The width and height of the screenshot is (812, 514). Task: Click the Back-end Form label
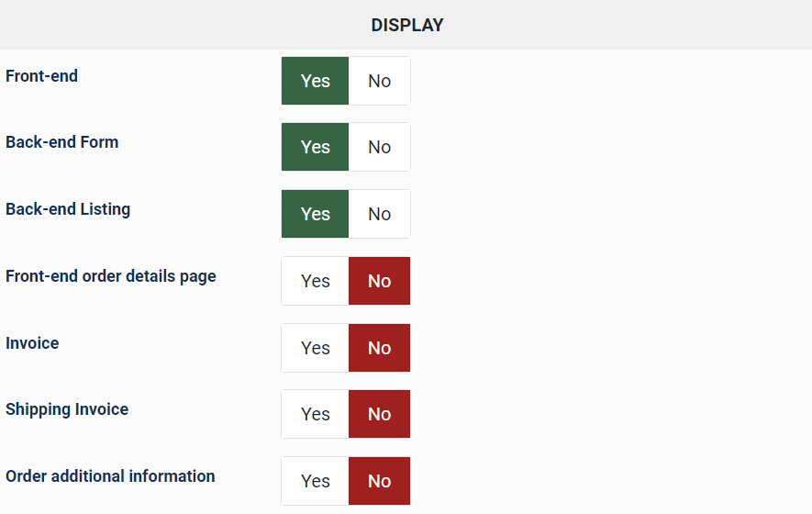[61, 142]
